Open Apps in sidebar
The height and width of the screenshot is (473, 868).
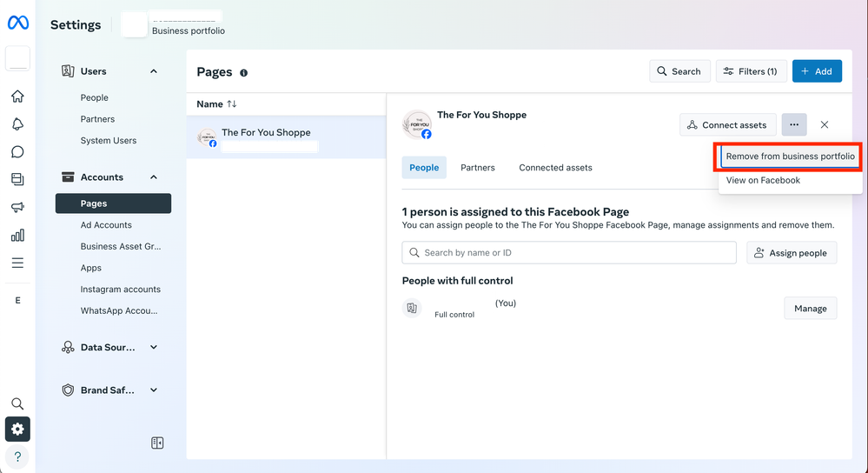[90, 268]
